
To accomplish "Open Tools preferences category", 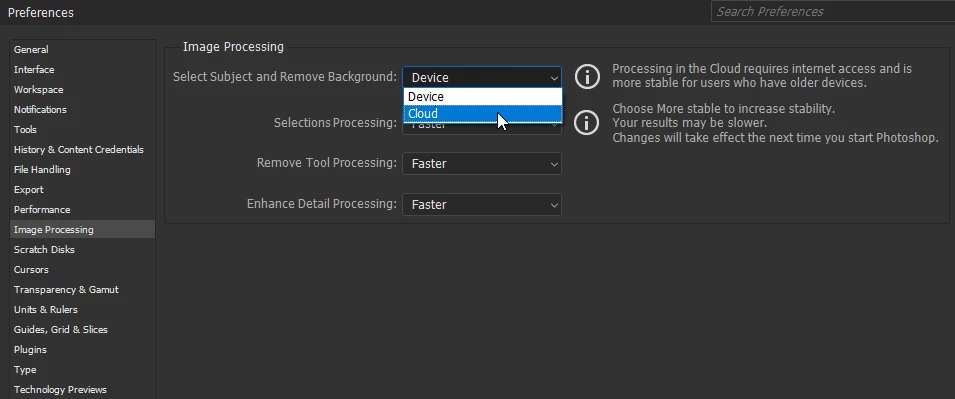I will pos(26,130).
